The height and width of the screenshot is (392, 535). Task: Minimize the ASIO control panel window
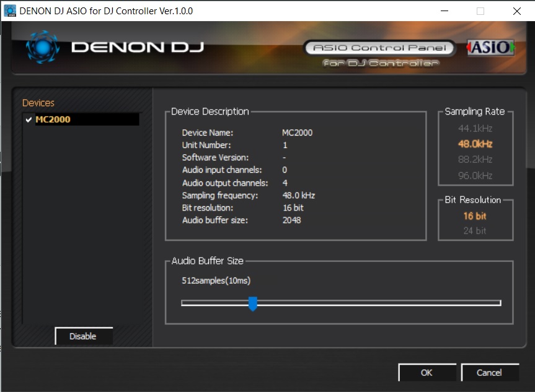click(x=444, y=11)
